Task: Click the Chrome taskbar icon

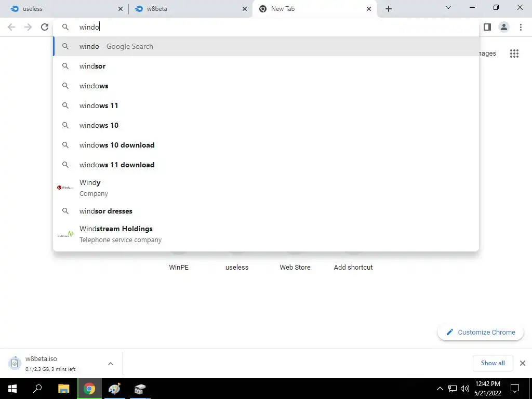Action: (89, 389)
